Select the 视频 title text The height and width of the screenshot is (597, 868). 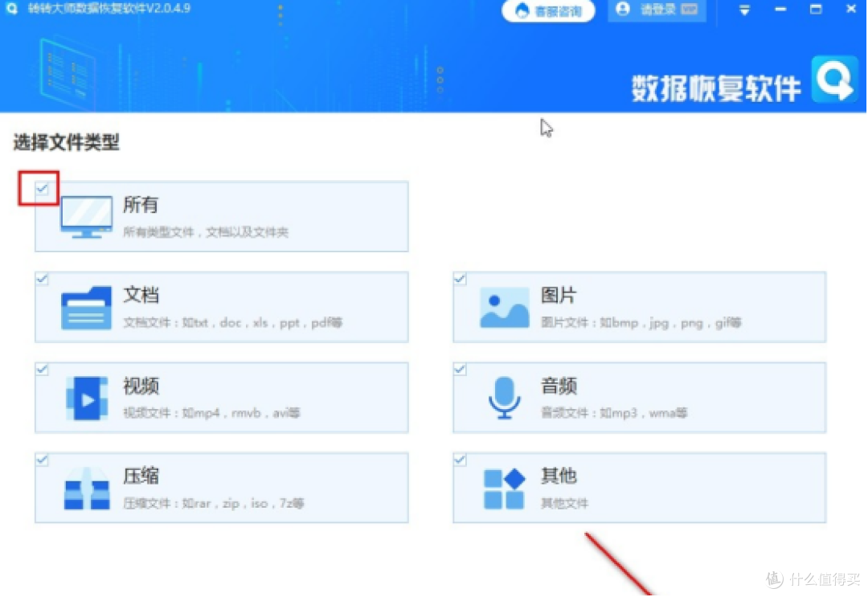141,386
